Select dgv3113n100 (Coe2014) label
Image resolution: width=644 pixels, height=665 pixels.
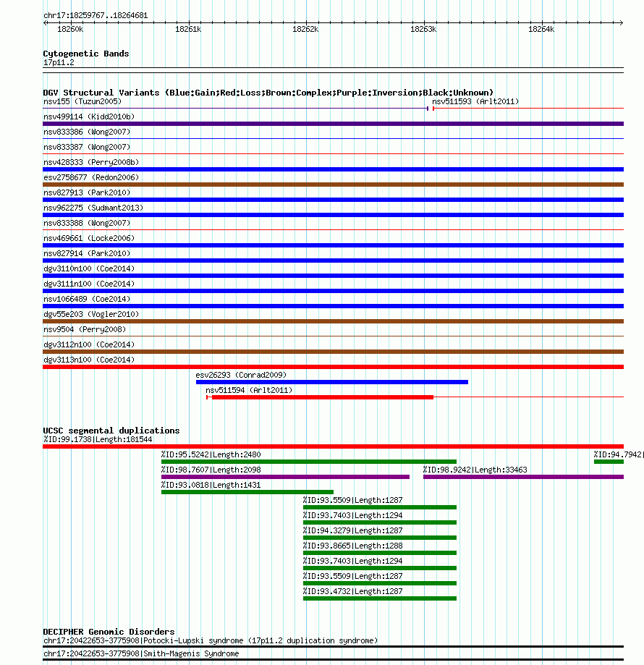click(89, 360)
